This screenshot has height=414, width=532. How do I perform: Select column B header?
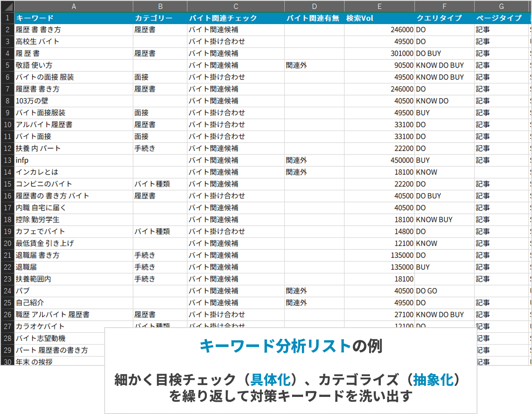click(x=160, y=7)
